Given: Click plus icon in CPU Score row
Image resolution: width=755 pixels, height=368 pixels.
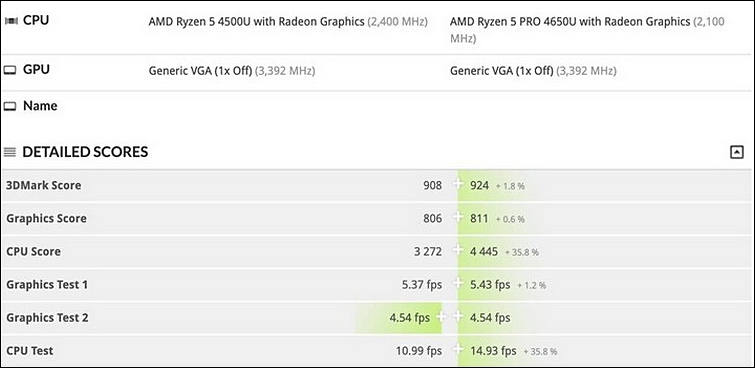Looking at the screenshot, I should pos(458,251).
